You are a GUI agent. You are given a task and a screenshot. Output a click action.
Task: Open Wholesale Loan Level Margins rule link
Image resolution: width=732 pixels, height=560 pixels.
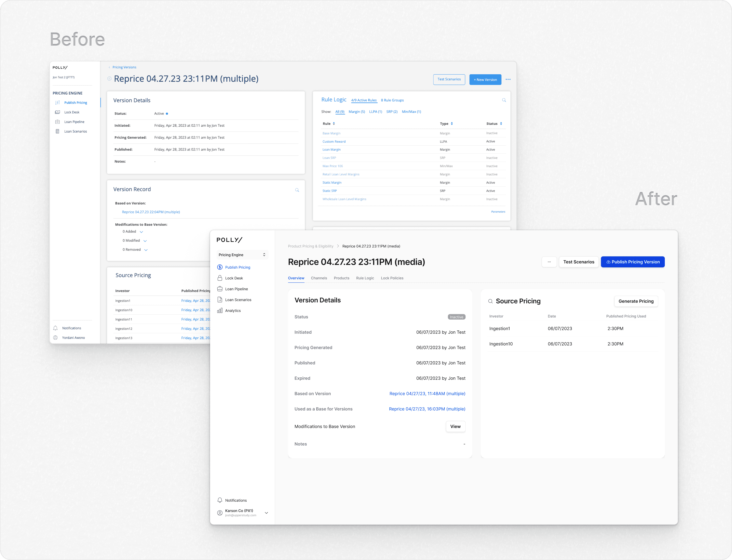pos(344,199)
